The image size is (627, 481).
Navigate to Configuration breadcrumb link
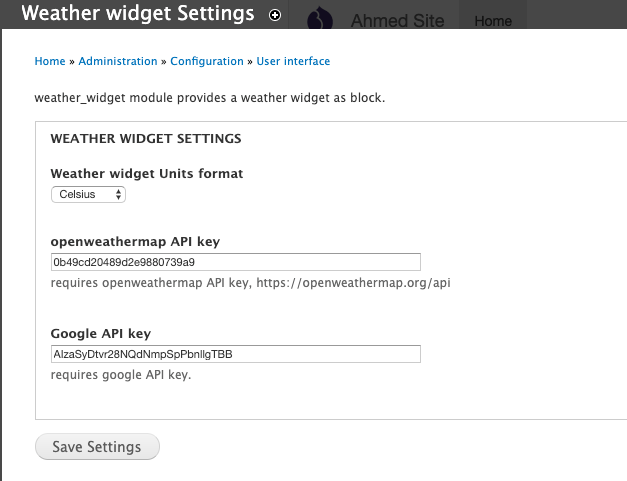click(x=207, y=61)
